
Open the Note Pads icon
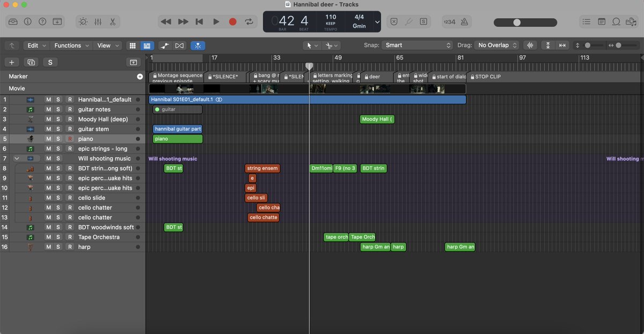pyautogui.click(x=602, y=22)
